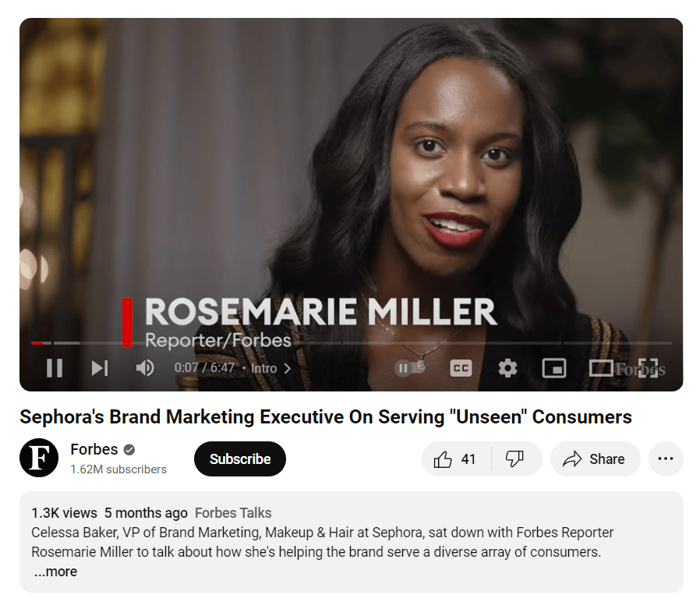
Task: Open the Forbes channel avatar
Action: click(39, 458)
